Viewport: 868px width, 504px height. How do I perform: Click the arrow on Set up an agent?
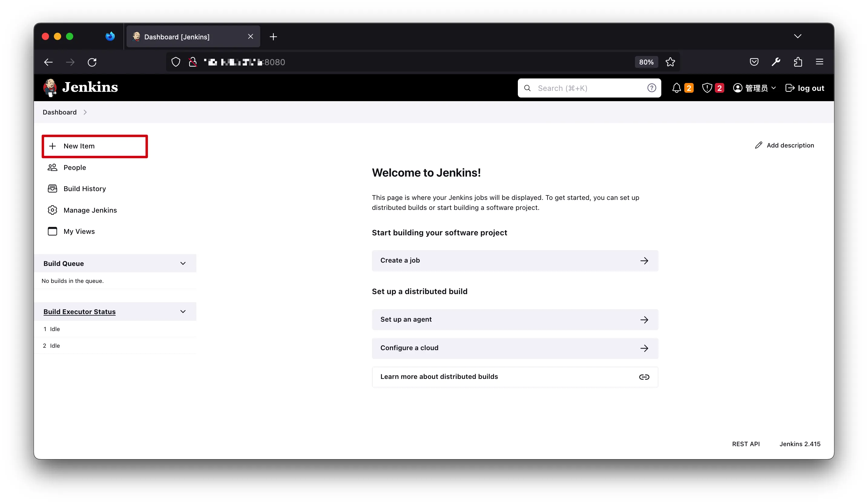click(644, 320)
